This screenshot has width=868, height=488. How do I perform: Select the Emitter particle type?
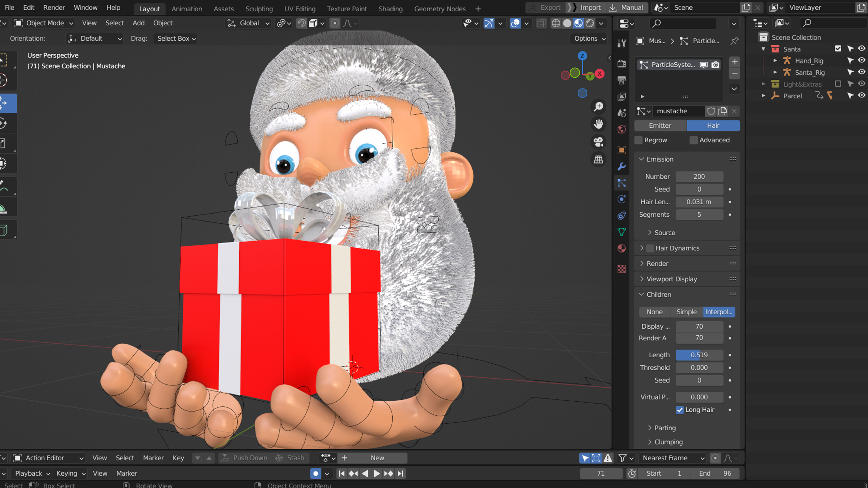[x=660, y=126]
